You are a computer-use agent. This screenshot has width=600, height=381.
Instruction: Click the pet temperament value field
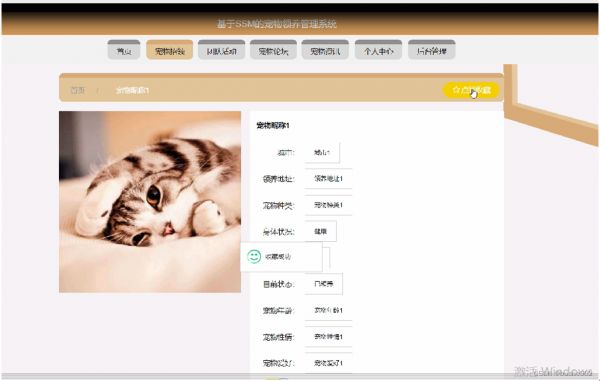[x=328, y=337]
